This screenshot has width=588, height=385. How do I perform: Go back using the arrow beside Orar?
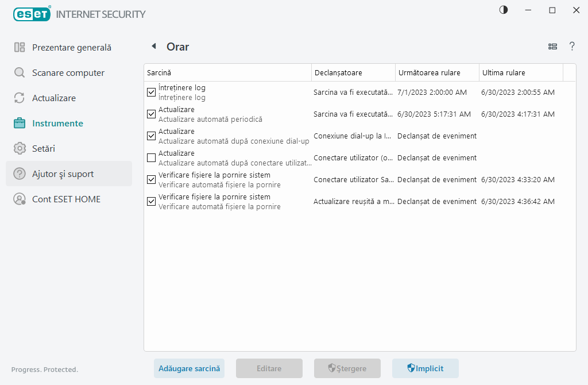click(x=153, y=47)
